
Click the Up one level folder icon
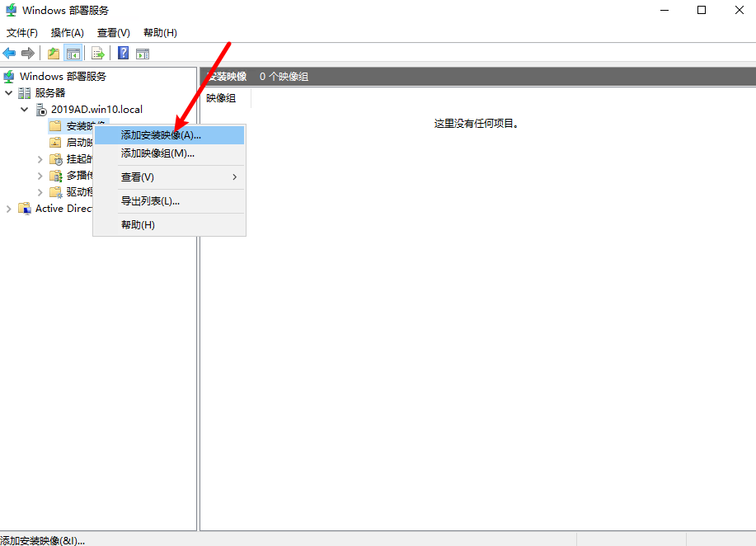pyautogui.click(x=54, y=54)
